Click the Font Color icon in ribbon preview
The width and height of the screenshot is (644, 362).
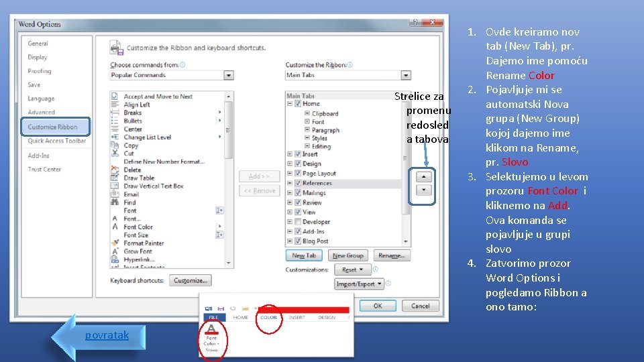tap(211, 328)
